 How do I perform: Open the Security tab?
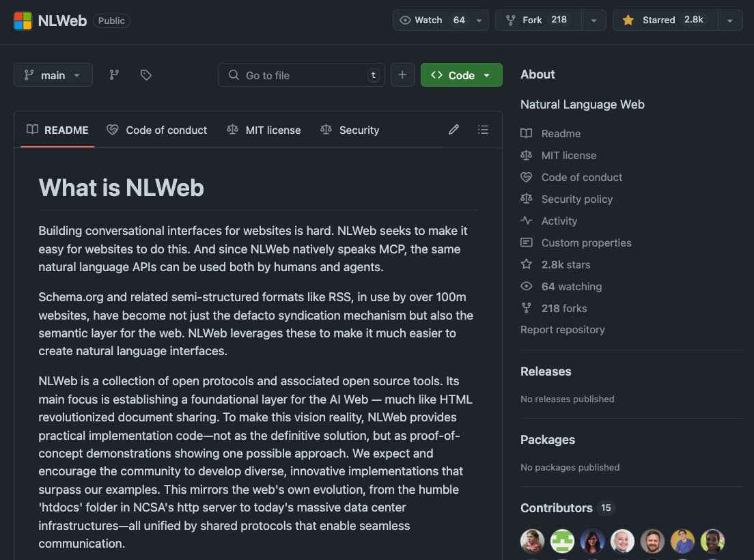[350, 130]
